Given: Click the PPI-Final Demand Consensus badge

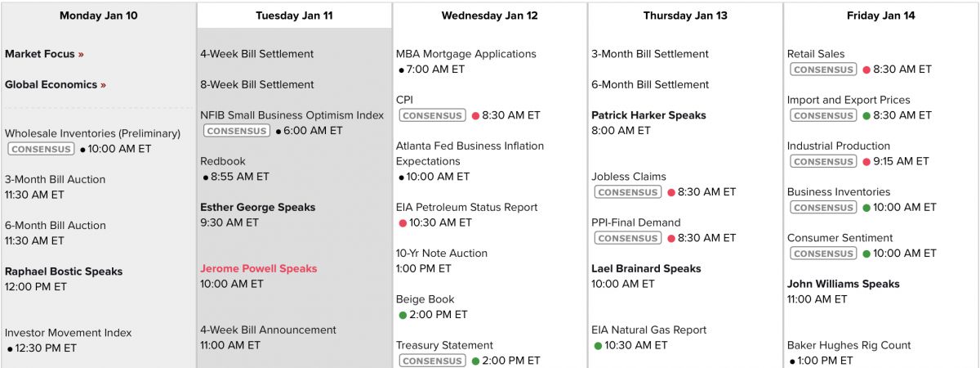Looking at the screenshot, I should 627,239.
